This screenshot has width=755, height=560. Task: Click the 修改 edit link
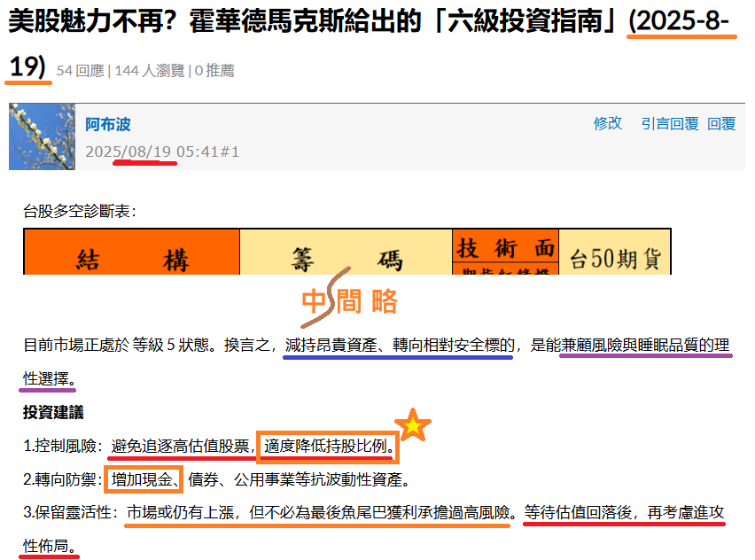(608, 124)
